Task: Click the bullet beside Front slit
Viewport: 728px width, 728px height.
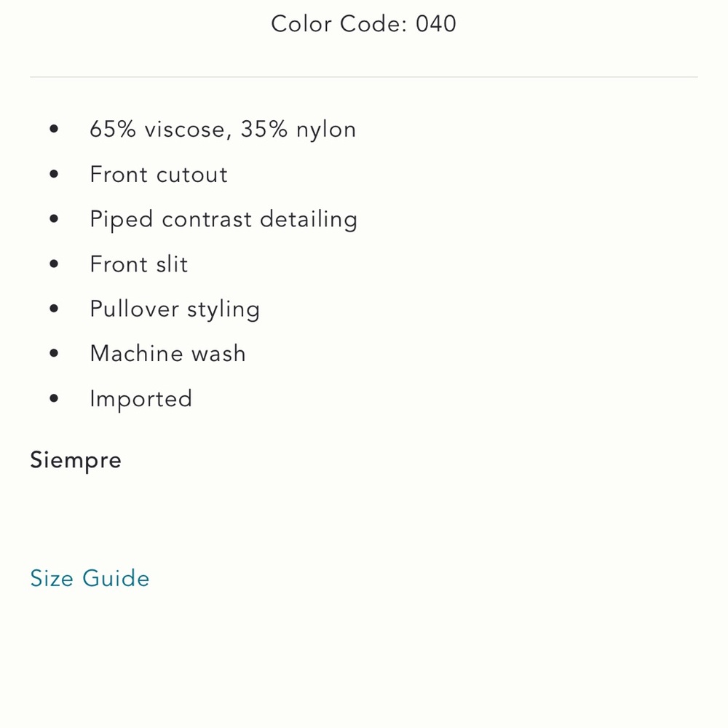Action: point(54,264)
